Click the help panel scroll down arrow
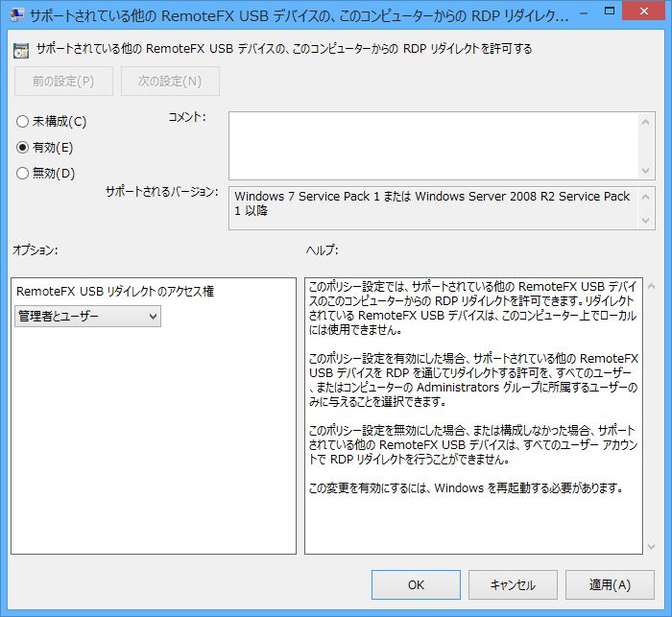The image size is (672, 617). tap(651, 546)
